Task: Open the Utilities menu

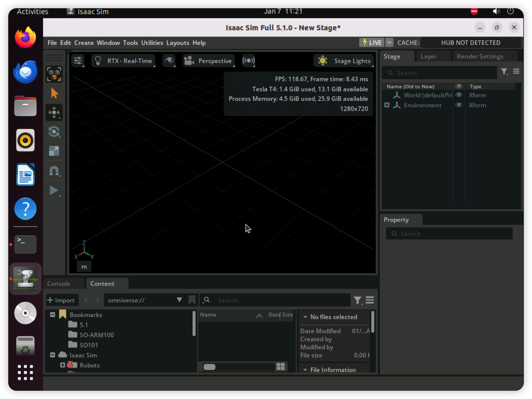Action: click(152, 43)
